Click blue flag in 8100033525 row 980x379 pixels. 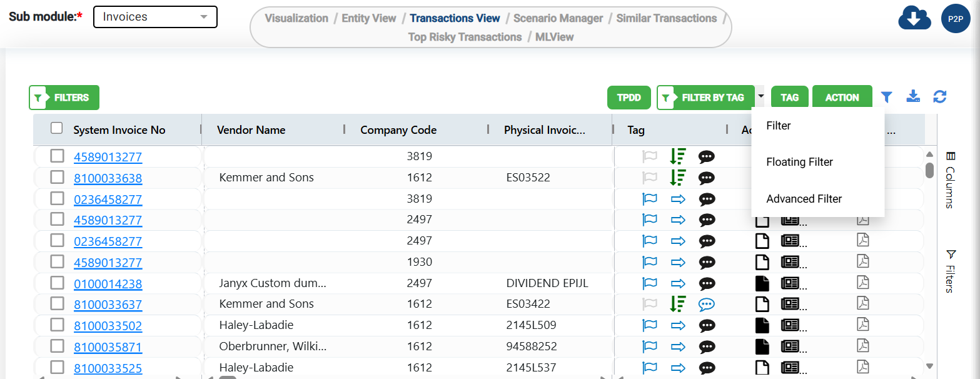pos(650,368)
